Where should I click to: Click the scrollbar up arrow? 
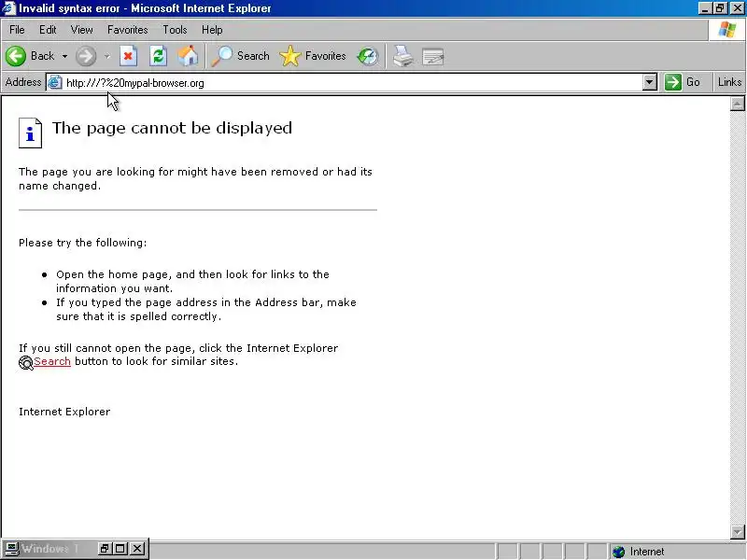pos(737,104)
